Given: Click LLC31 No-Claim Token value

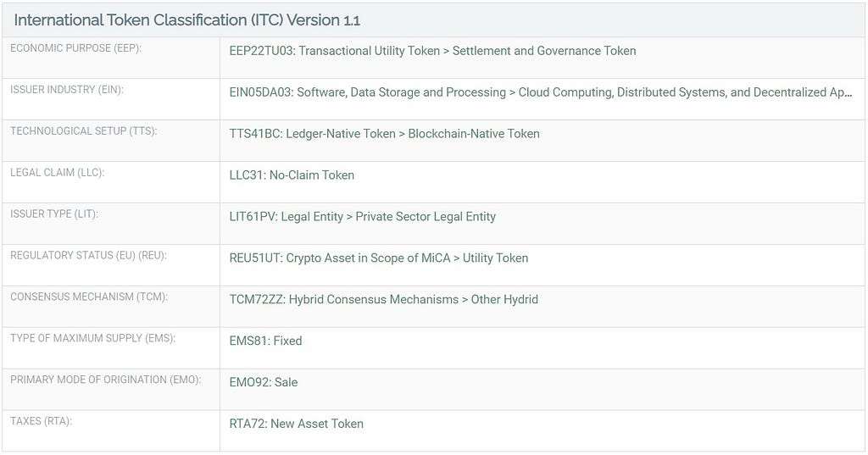Looking at the screenshot, I should click(x=292, y=175).
